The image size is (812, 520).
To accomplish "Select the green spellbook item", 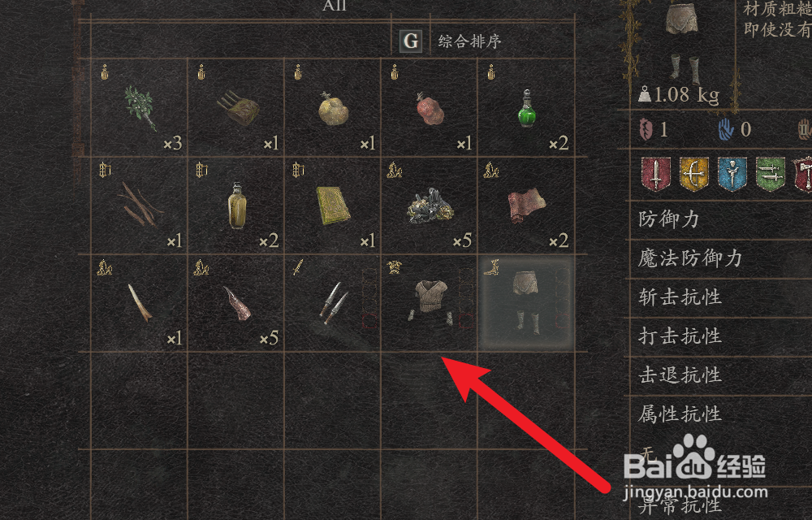I will point(333,206).
